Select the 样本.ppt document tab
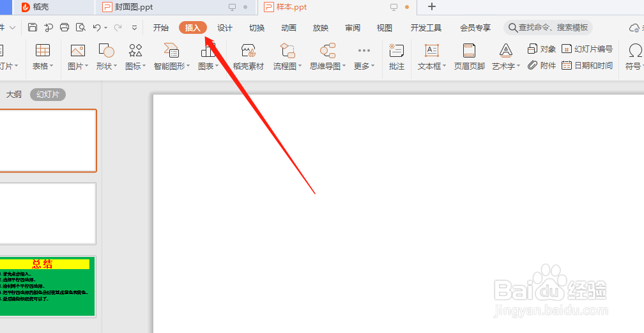Screen dimensions: 644x333 pyautogui.click(x=337, y=7)
